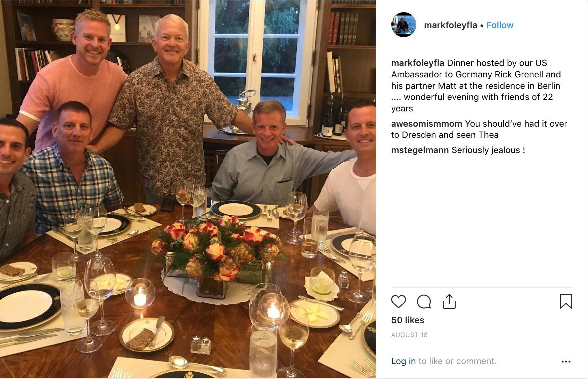Open markfoleyfla username in caption

[418, 63]
